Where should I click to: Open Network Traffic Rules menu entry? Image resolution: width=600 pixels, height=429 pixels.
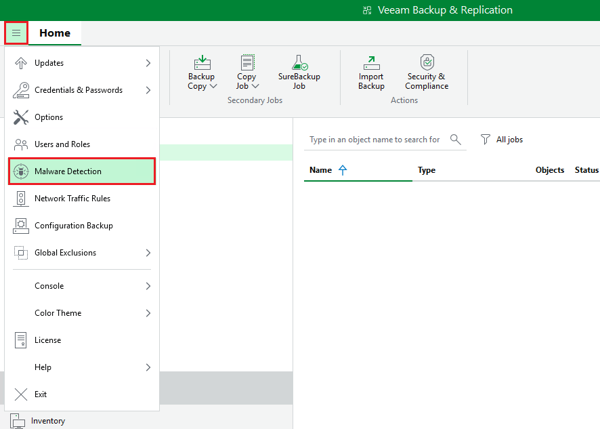coord(82,199)
